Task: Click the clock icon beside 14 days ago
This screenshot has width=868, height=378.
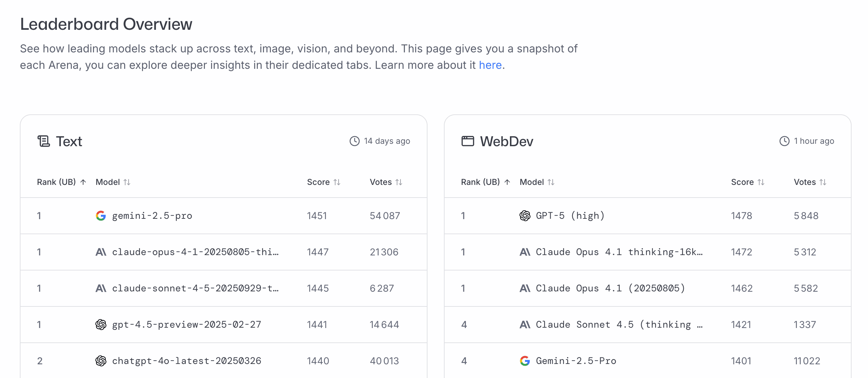Action: point(354,141)
